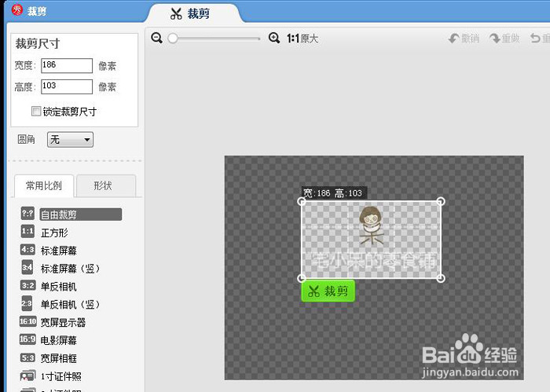Screen dimensions: 550x392
Task: Click the zoom slider handle
Action: (x=173, y=38)
